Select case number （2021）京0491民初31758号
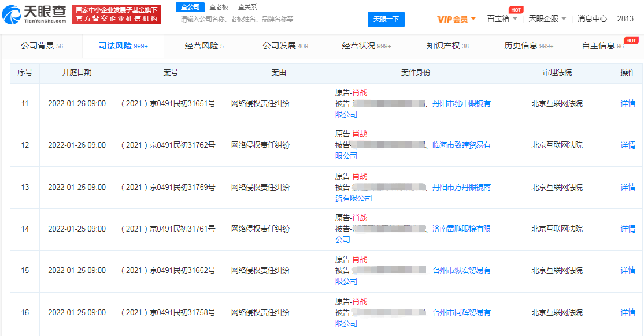This screenshot has width=644, height=336. click(168, 312)
